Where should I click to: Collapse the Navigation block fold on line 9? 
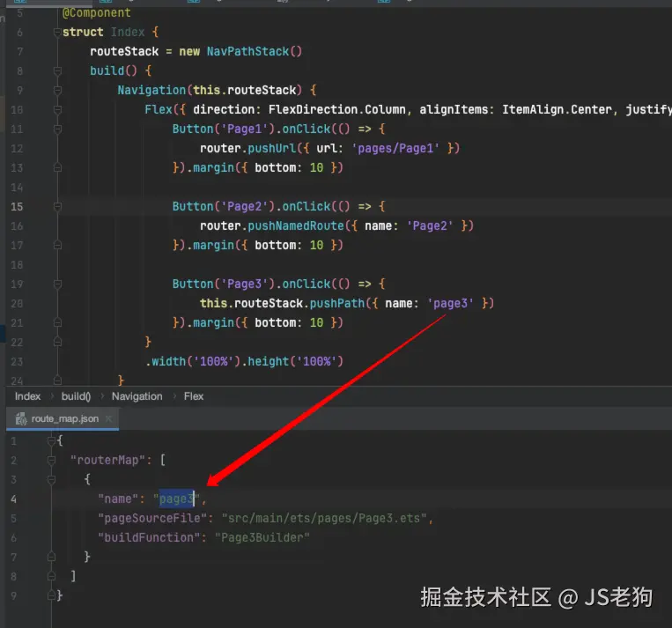(x=57, y=90)
